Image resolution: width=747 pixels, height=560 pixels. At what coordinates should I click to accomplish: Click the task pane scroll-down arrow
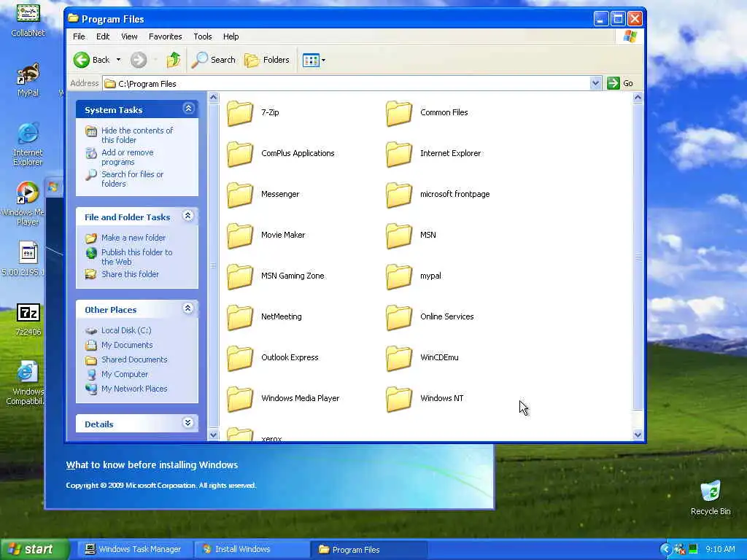point(214,435)
